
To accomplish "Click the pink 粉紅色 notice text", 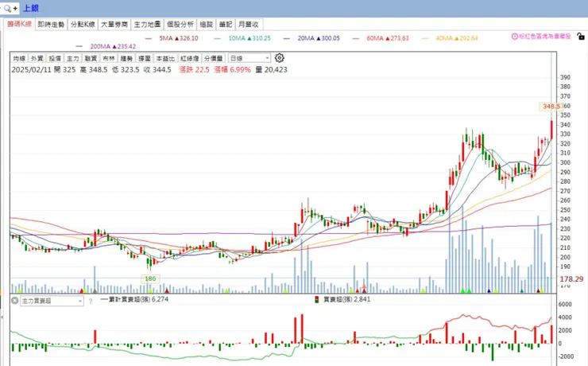I will (545, 37).
